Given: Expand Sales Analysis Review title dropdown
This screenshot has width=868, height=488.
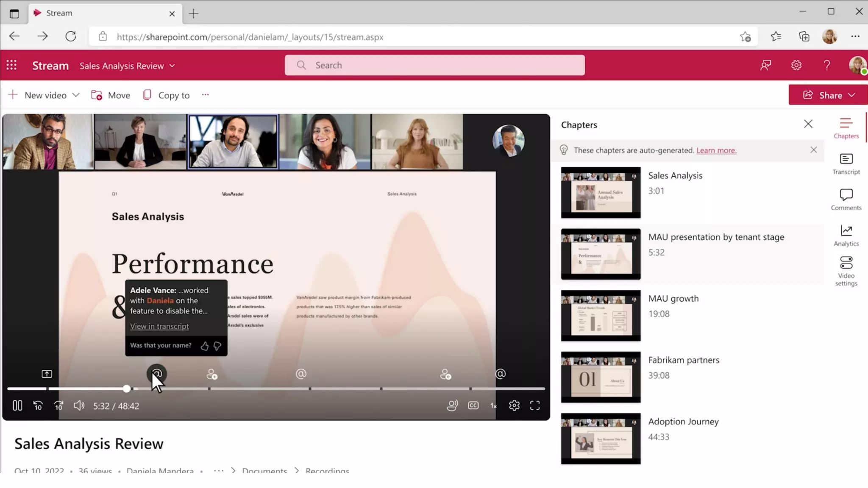Looking at the screenshot, I should (172, 66).
